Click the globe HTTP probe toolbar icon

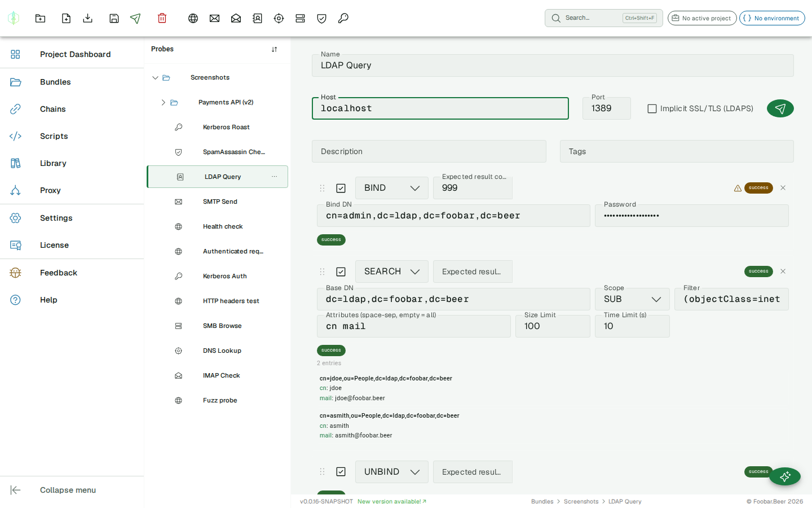(x=193, y=18)
